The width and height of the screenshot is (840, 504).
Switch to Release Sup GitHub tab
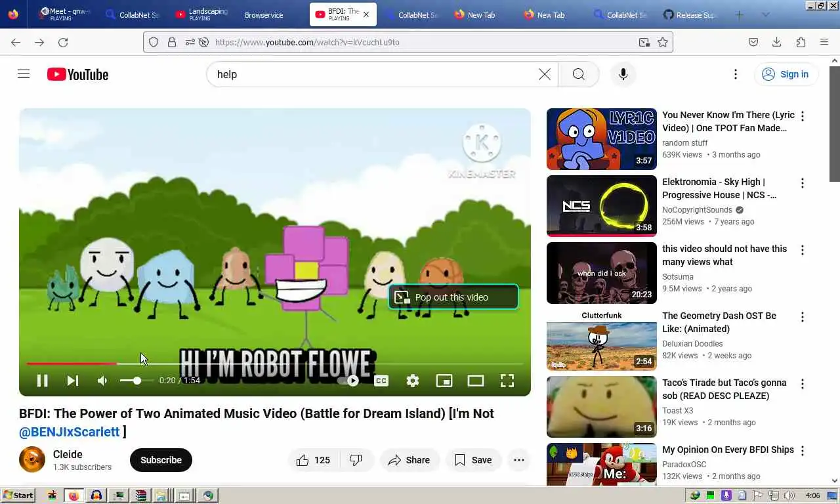(689, 14)
